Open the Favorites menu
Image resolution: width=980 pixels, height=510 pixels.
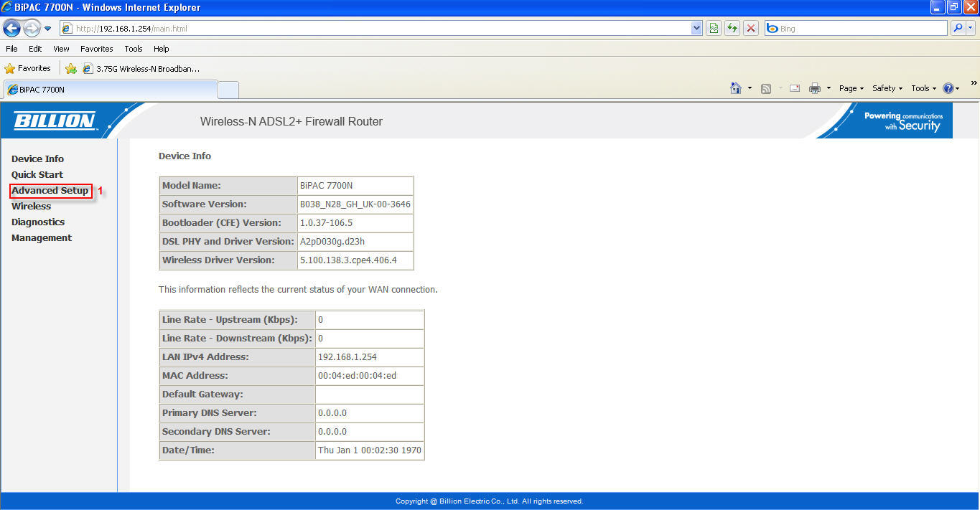[x=97, y=49]
